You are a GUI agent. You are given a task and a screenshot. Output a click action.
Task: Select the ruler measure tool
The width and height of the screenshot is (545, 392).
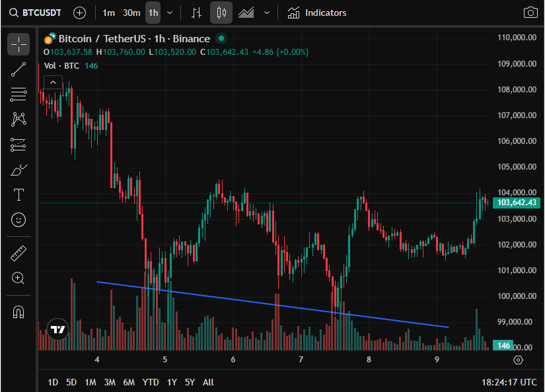pos(18,253)
